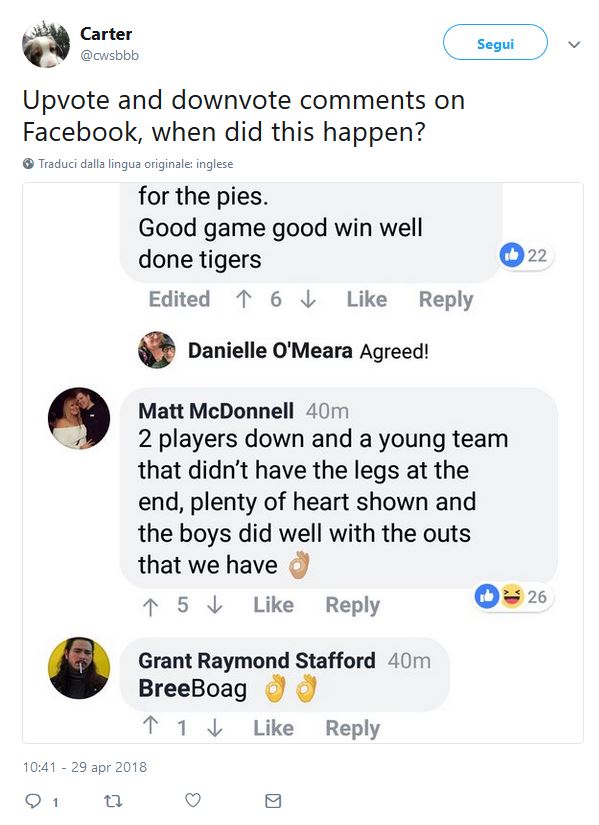Like Grant Raymond Stafford's comment
The height and width of the screenshot is (825, 599).
(274, 728)
